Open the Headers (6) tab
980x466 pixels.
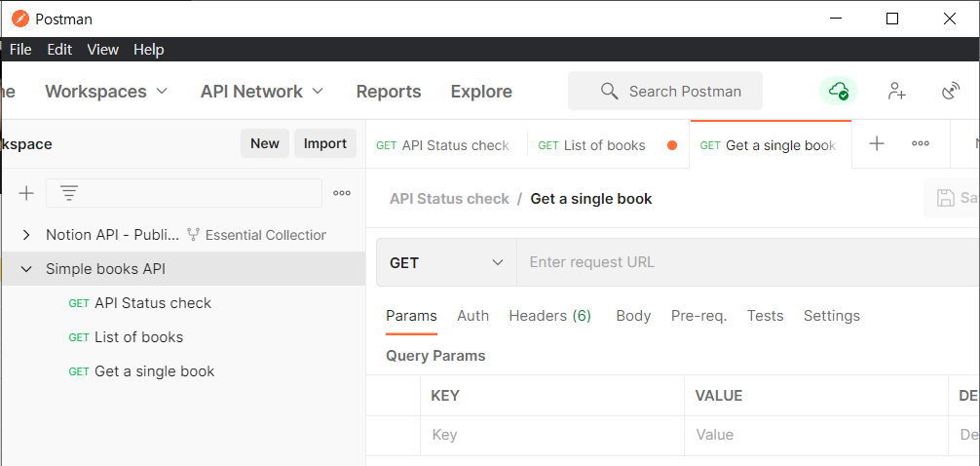point(550,316)
